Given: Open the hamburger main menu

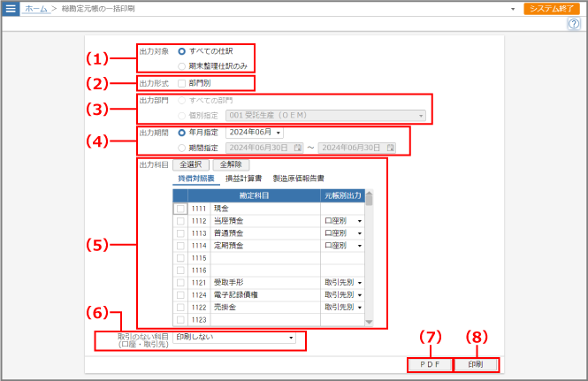Looking at the screenshot, I should (11, 8).
